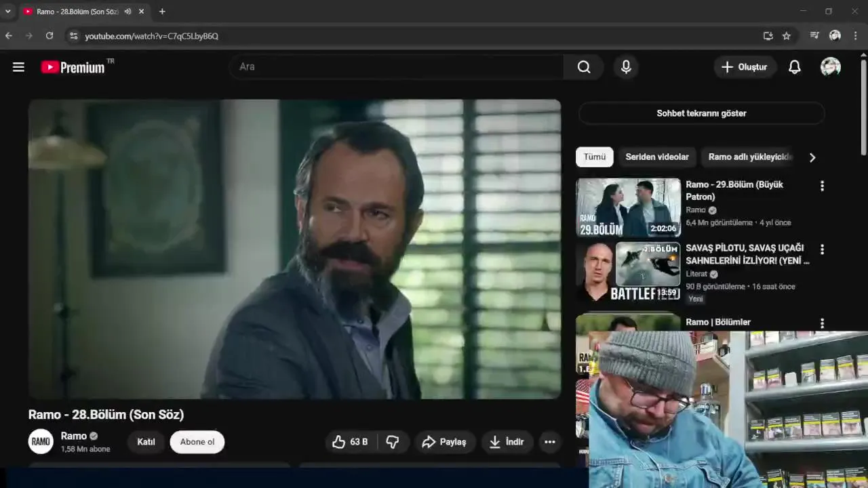This screenshot has height=488, width=868.
Task: Download the video with İndir
Action: click(x=507, y=442)
